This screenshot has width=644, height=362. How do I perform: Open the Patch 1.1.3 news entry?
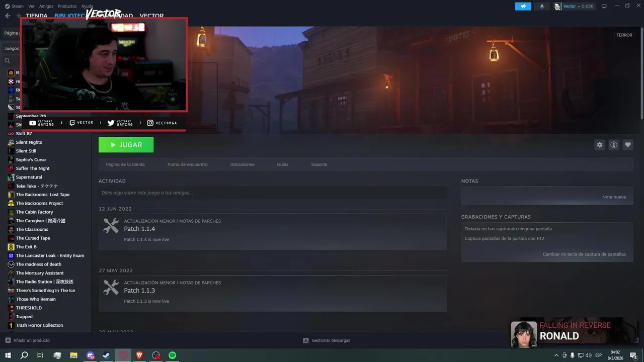(x=273, y=293)
